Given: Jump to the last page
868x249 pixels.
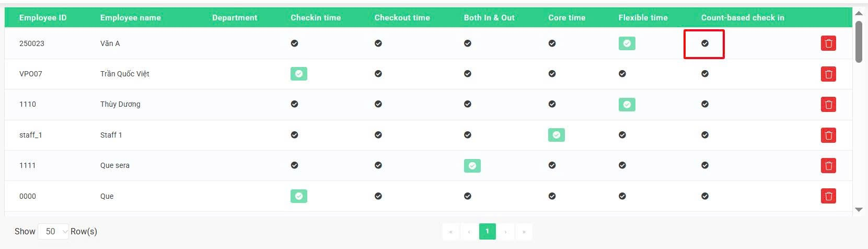Looking at the screenshot, I should [524, 231].
